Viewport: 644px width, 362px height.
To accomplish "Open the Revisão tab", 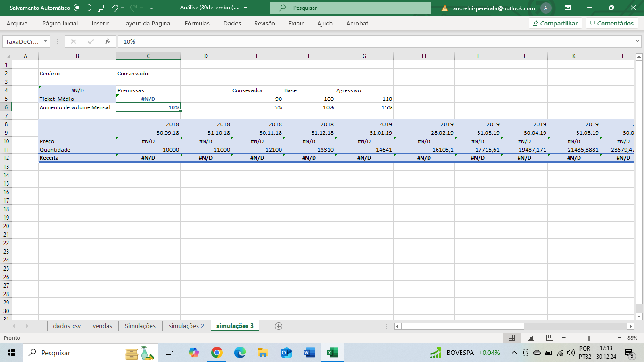I will pyautogui.click(x=264, y=23).
